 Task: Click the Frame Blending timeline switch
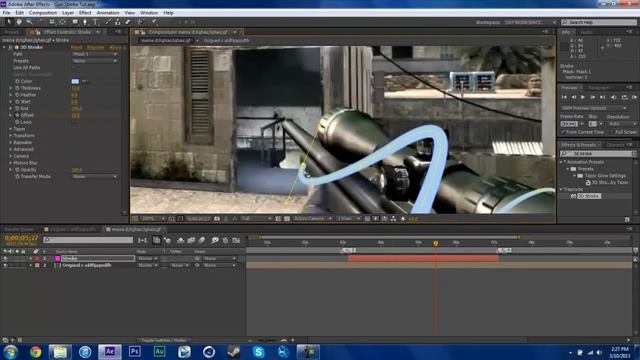[191, 240]
